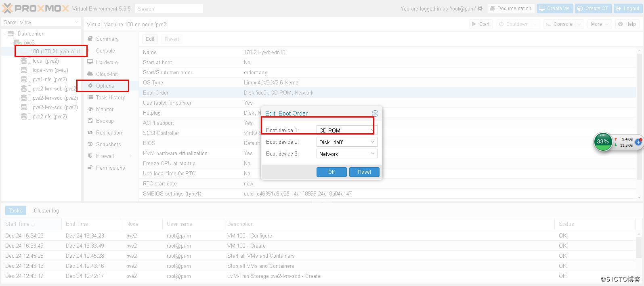Screen dimensions: 644x286
Task: Focus the top Search field
Action: [x=169, y=9]
